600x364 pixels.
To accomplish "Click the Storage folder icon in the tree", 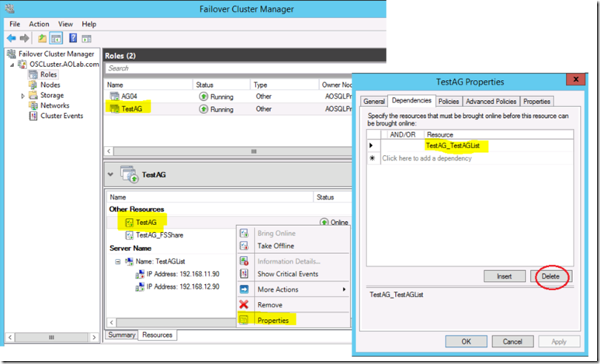I will point(33,95).
